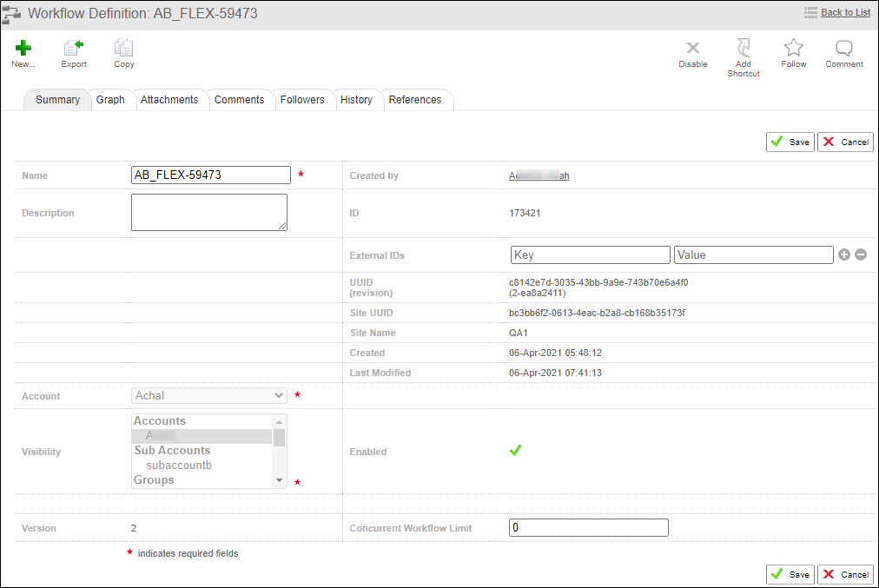
Task: Add a shortcut for this workflow
Action: click(x=743, y=52)
